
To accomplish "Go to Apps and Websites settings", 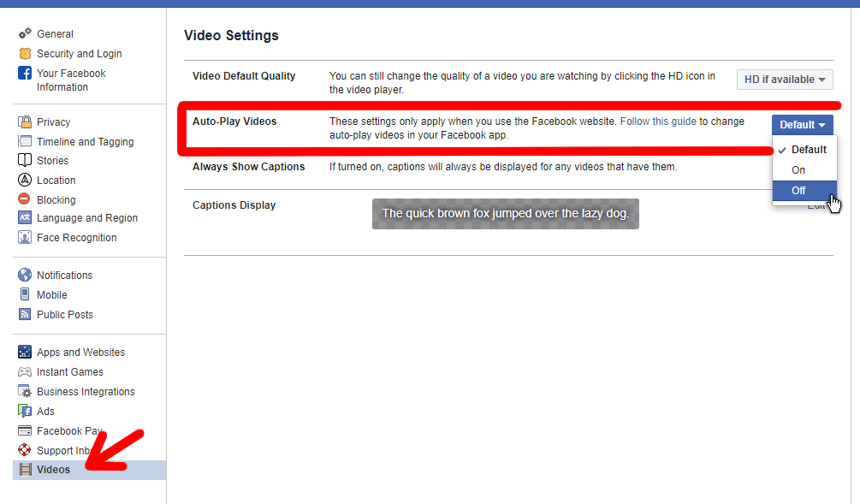I will 80,353.
